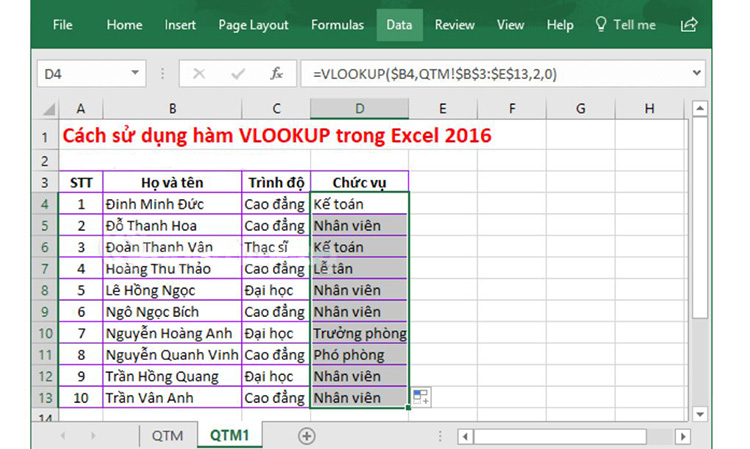Select the Data ribbon tab
This screenshot has width=750, height=449.
coord(399,25)
